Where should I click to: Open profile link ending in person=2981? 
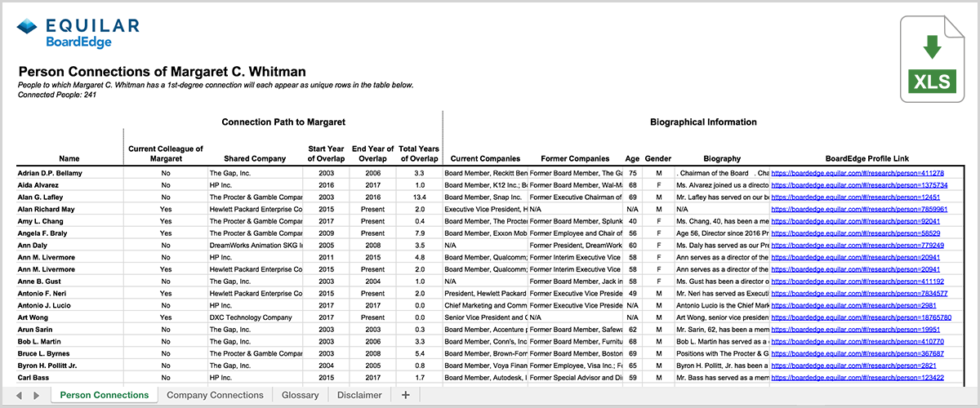[853, 305]
